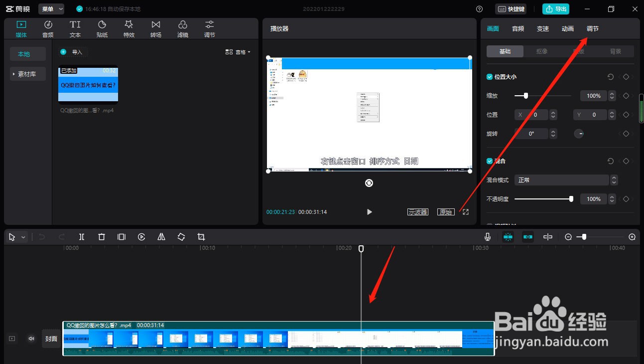The image size is (644, 364).
Task: Click the timeline zoom out minus icon
Action: (x=568, y=237)
